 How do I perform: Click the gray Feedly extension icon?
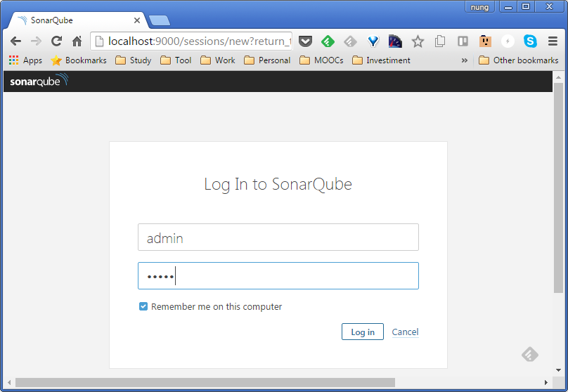(350, 41)
